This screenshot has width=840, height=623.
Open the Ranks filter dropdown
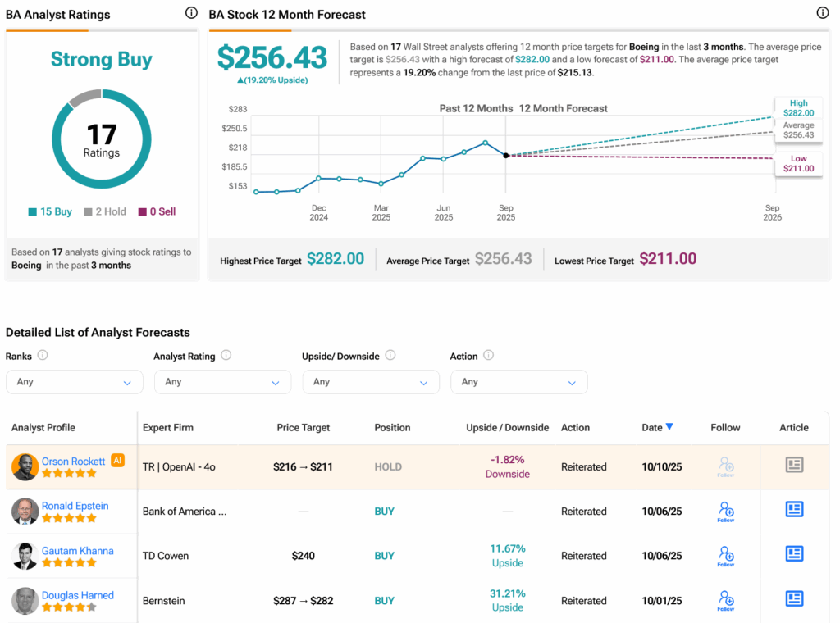[x=74, y=382]
